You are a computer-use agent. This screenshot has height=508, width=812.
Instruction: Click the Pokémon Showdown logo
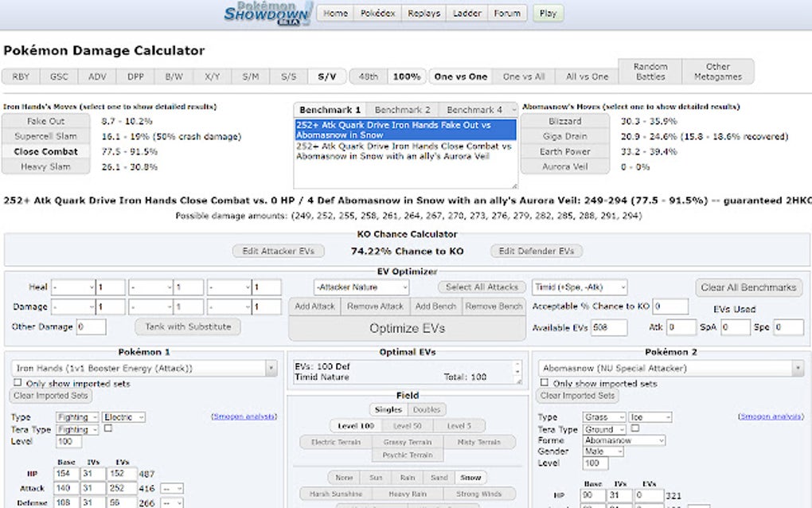269,13
